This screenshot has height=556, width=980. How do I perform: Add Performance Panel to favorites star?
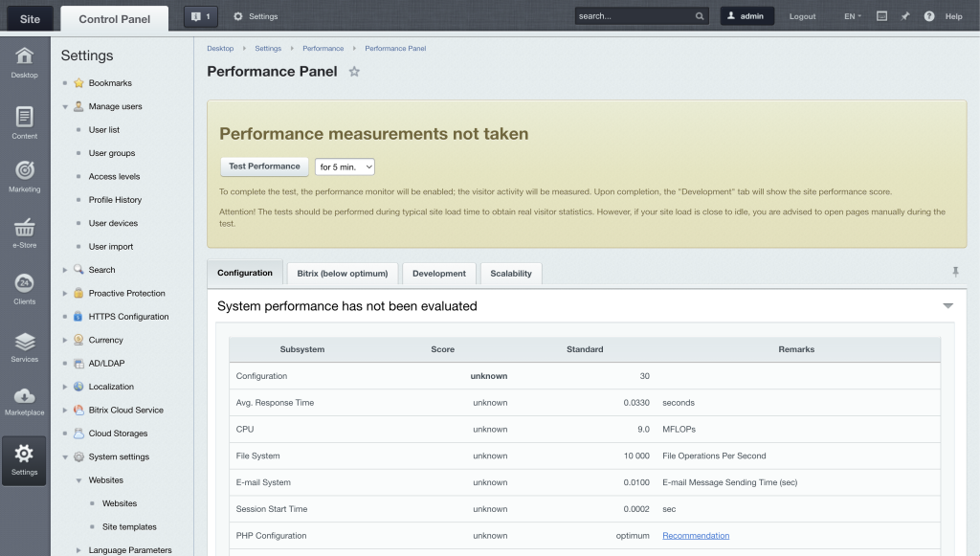[354, 71]
